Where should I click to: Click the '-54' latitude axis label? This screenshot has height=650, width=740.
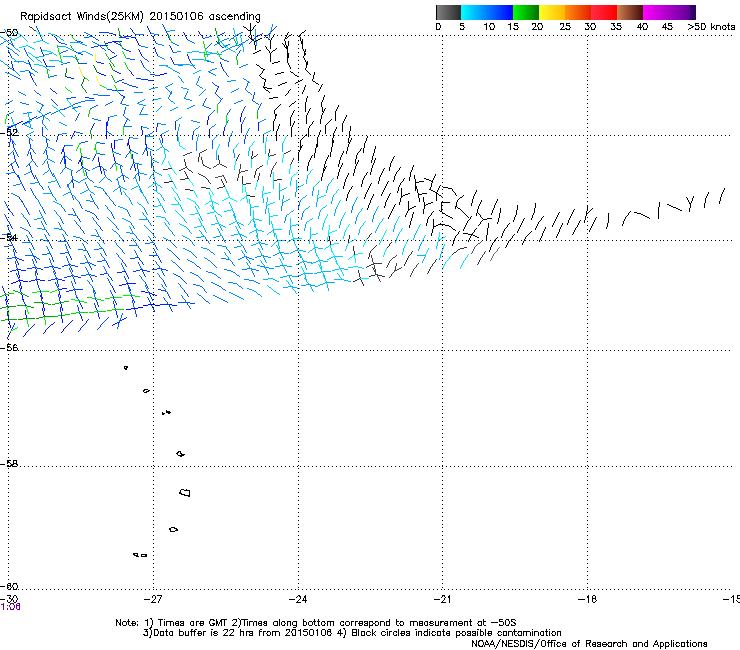point(9,237)
